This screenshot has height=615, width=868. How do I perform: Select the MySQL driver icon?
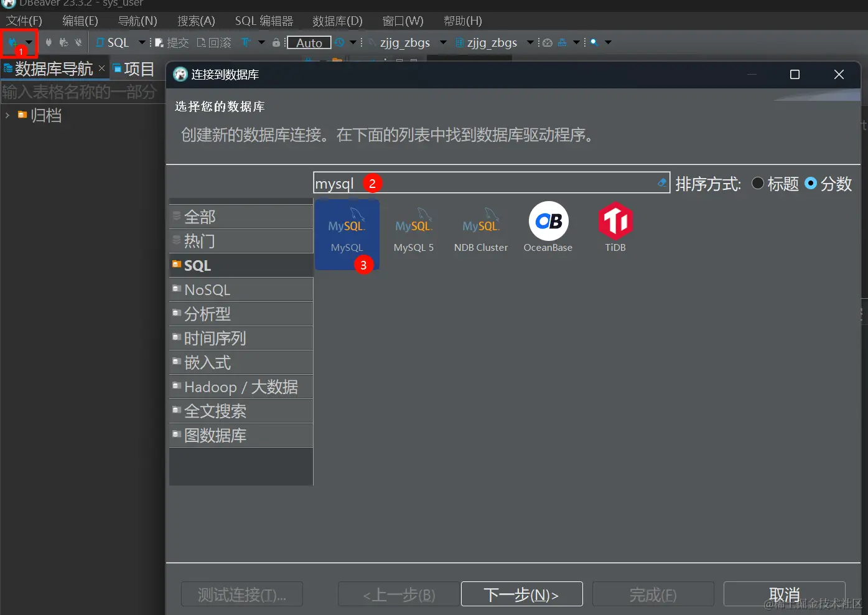point(347,233)
